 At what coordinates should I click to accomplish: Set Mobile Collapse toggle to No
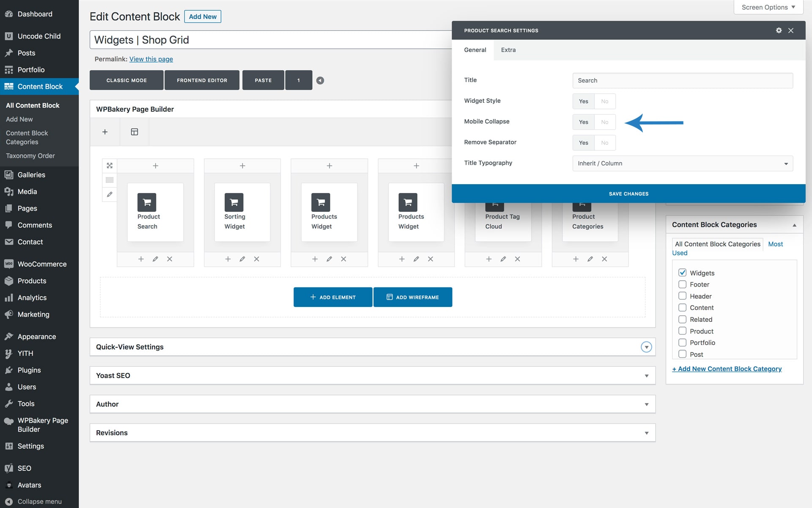point(605,122)
